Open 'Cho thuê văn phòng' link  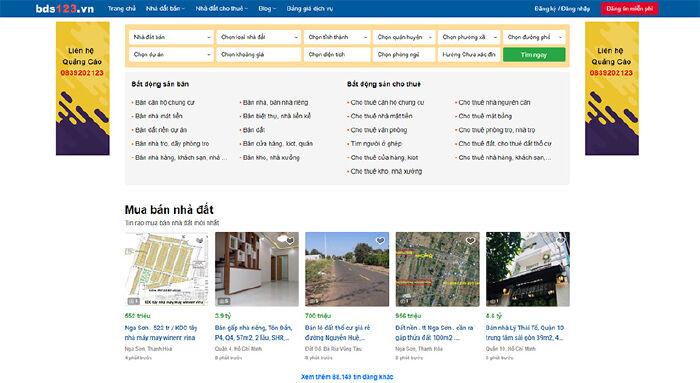[x=379, y=130]
